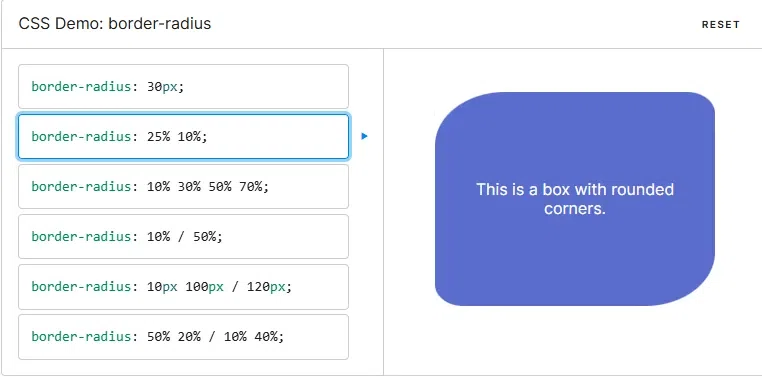Click the 'CSS Demo: border-radius' title
The image size is (762, 377).
point(115,24)
